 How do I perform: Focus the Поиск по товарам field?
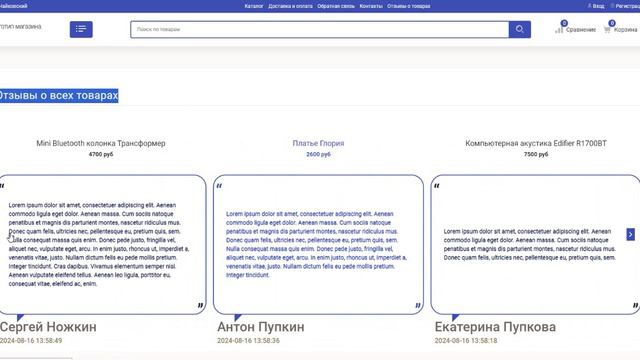coord(320,29)
